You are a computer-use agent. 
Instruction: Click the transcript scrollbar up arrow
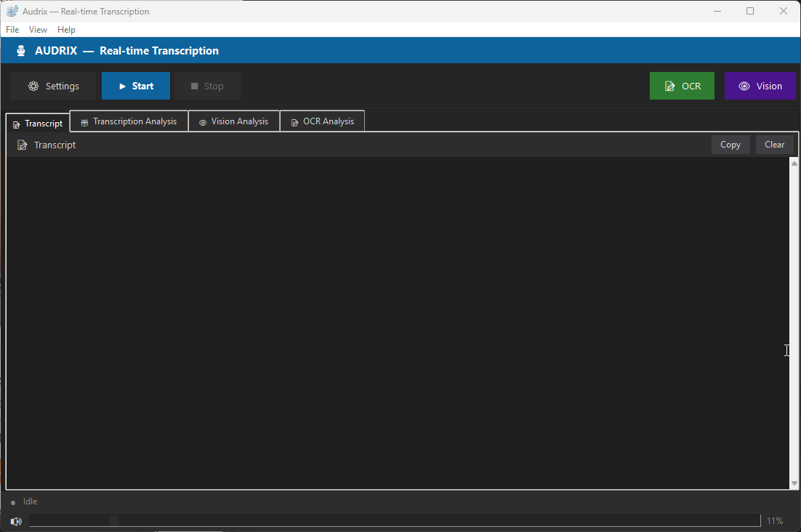click(x=794, y=164)
